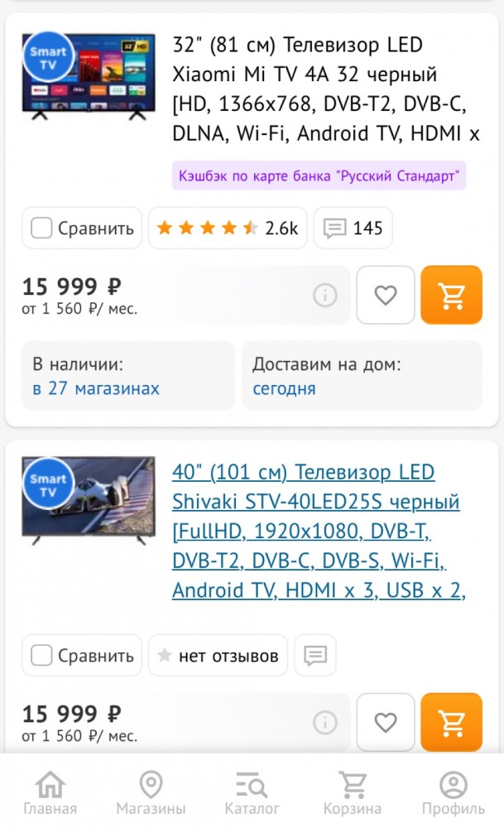Show price info for Xiaomi TV
The height and width of the screenshot is (828, 504).
[325, 295]
